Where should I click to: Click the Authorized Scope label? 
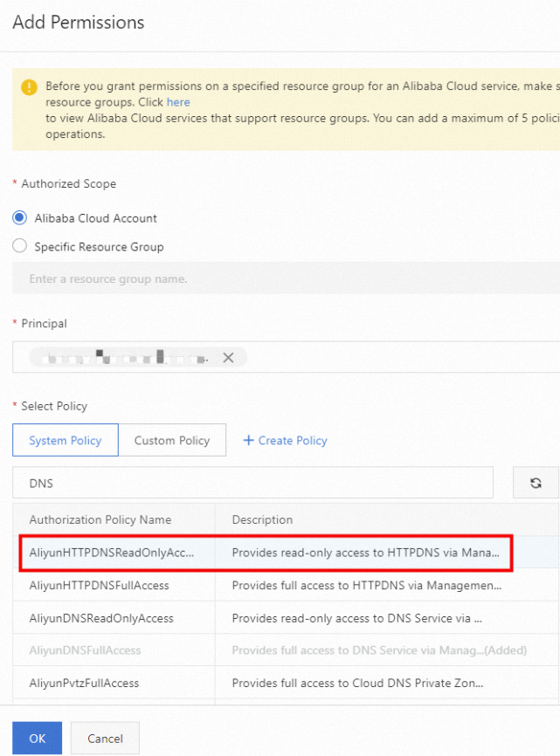[x=68, y=183]
